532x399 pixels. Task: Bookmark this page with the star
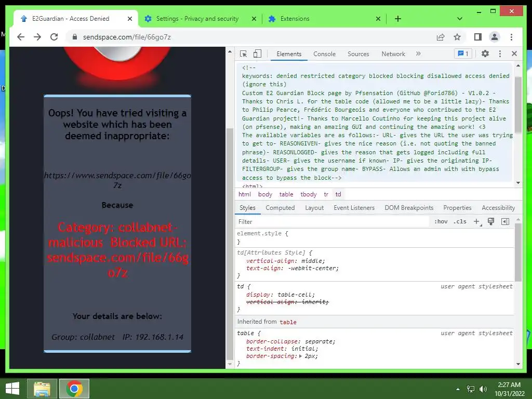point(457,37)
